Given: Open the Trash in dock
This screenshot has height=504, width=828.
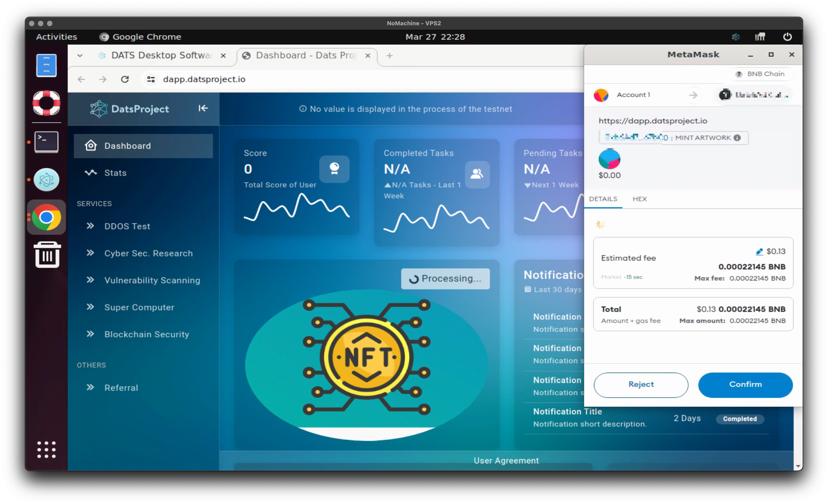Looking at the screenshot, I should click(47, 255).
